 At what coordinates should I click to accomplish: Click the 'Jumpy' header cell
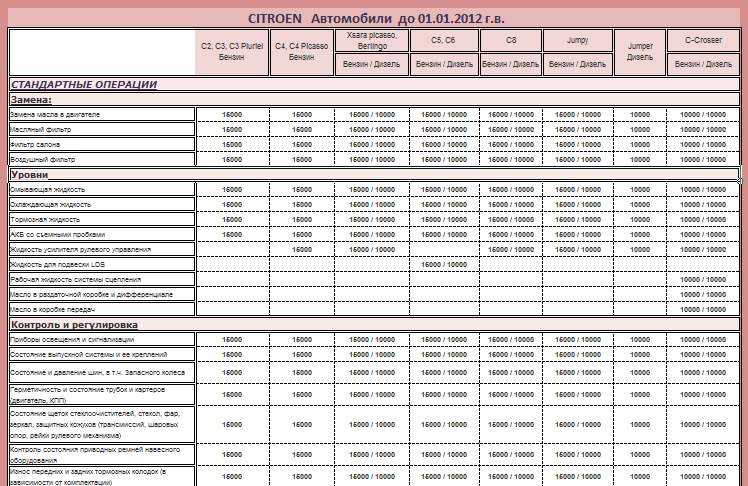coord(578,41)
